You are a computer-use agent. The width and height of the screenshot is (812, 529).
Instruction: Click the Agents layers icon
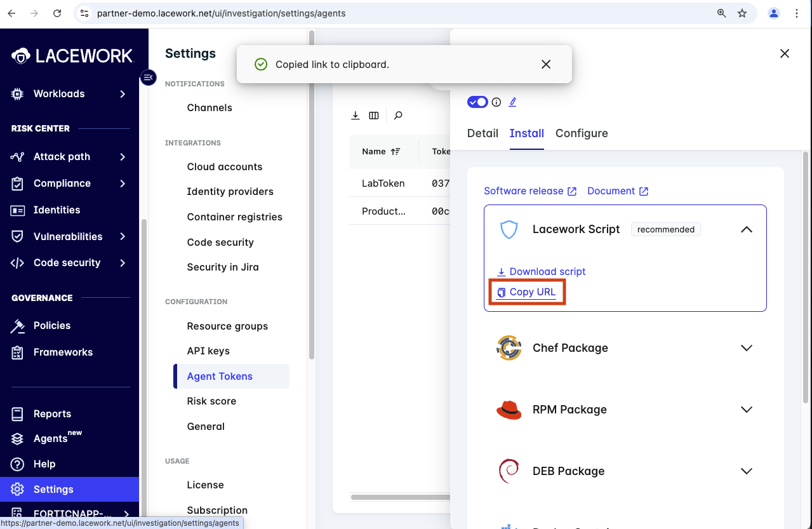click(18, 439)
